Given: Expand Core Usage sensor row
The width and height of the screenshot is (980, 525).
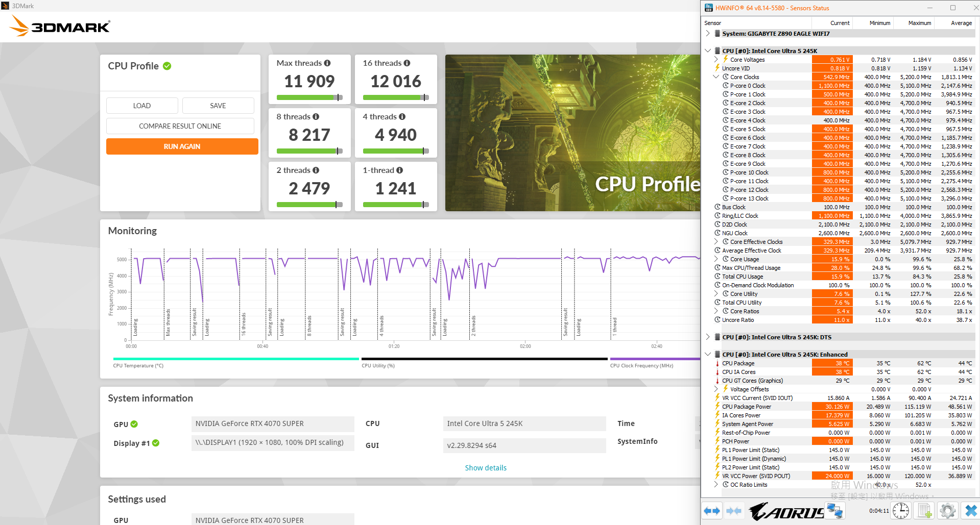Looking at the screenshot, I should (716, 259).
